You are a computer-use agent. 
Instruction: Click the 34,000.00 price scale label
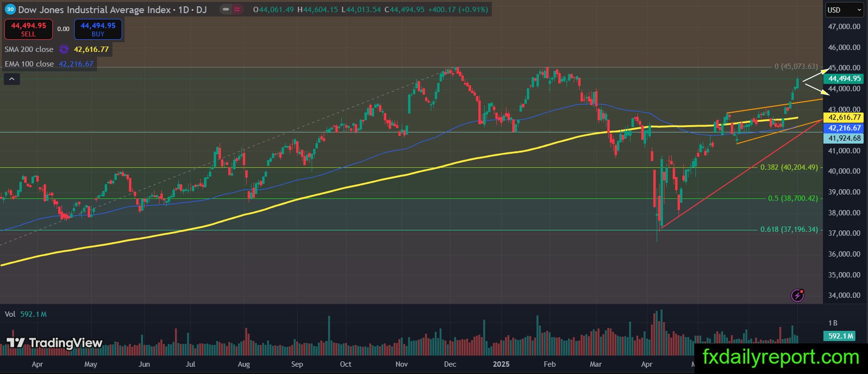point(844,295)
